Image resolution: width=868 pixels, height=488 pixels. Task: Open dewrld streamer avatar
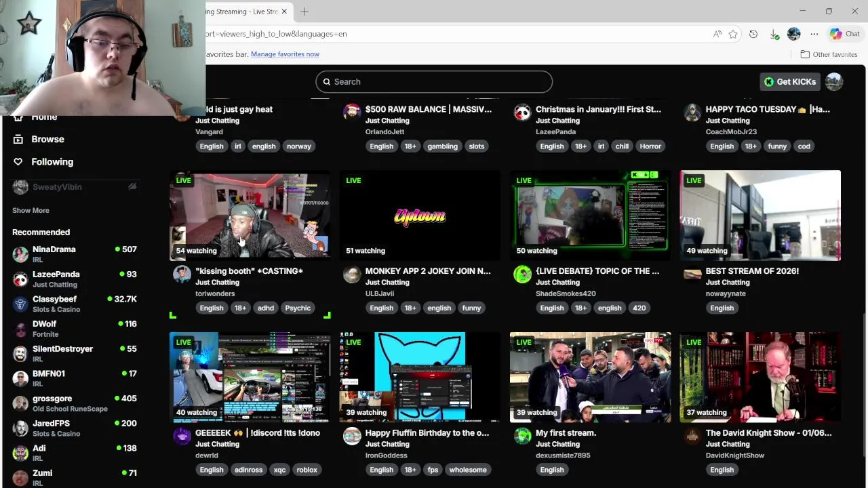click(182, 436)
